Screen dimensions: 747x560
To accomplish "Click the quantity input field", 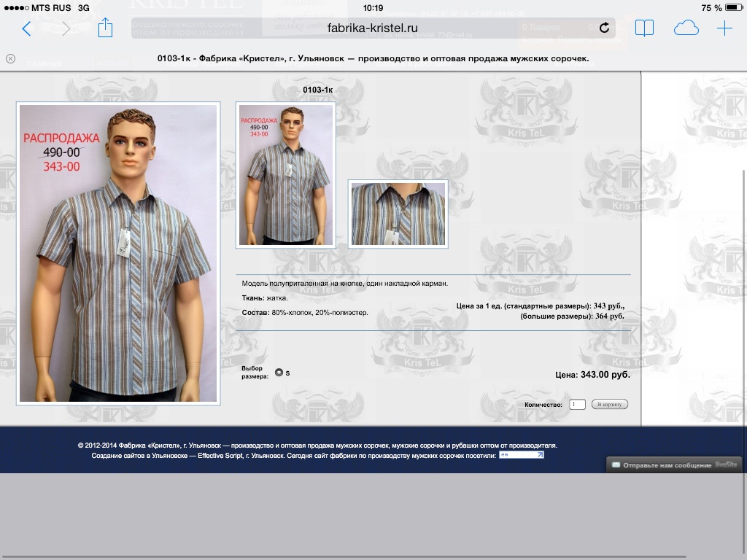I will click(577, 404).
